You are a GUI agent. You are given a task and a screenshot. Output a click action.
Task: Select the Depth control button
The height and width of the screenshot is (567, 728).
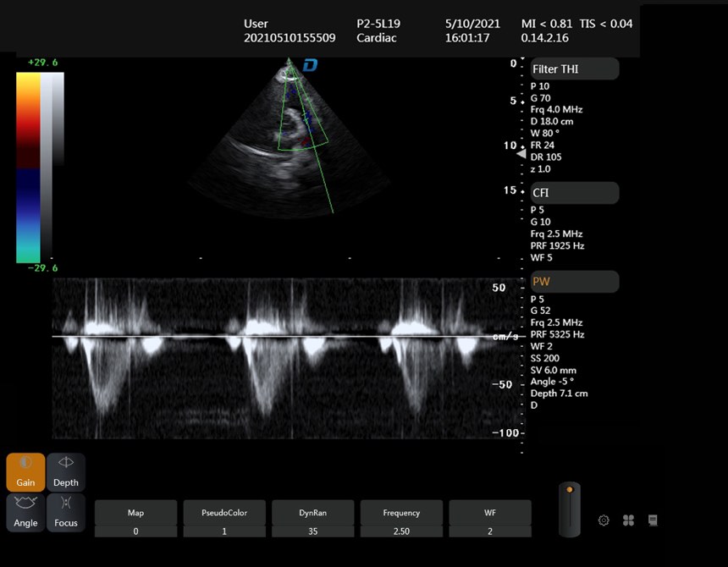pyautogui.click(x=65, y=472)
